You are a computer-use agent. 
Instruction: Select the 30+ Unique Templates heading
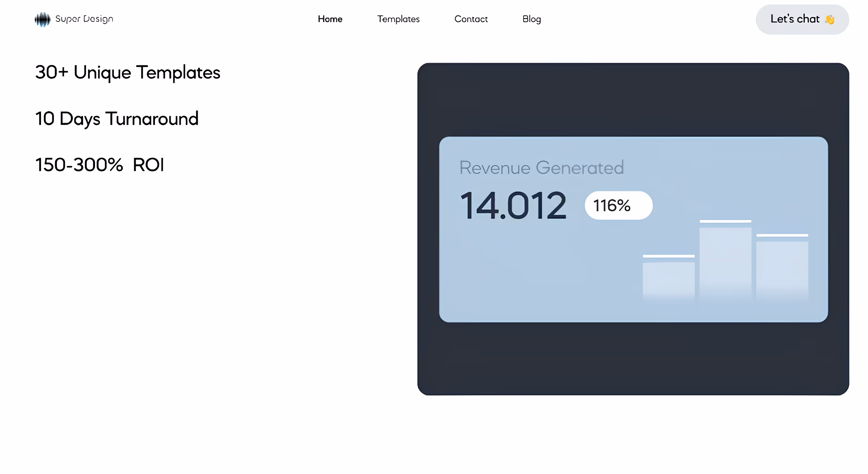[x=128, y=73]
